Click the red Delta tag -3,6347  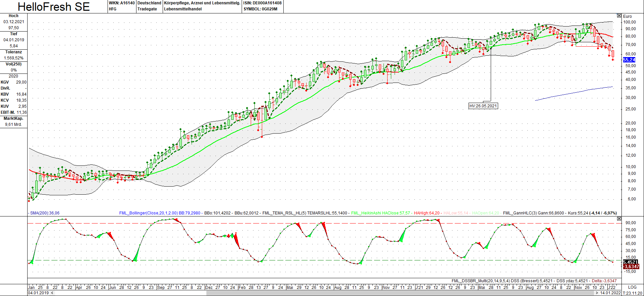(631, 267)
